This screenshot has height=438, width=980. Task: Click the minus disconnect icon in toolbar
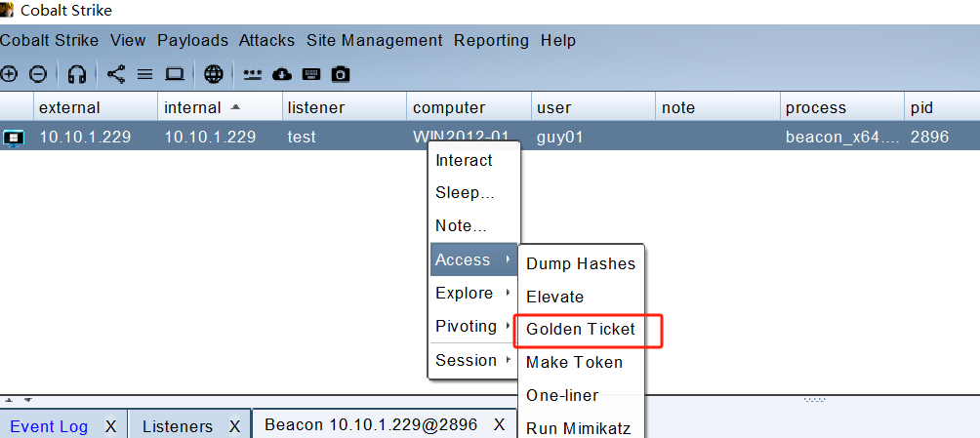coord(37,74)
